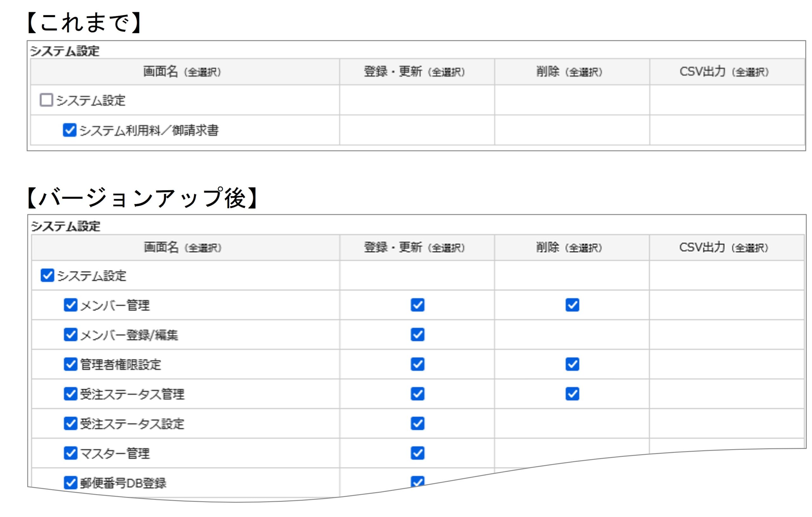Toggle マスター管理 登録・更新 checkbox
812x517 pixels.
click(x=417, y=453)
